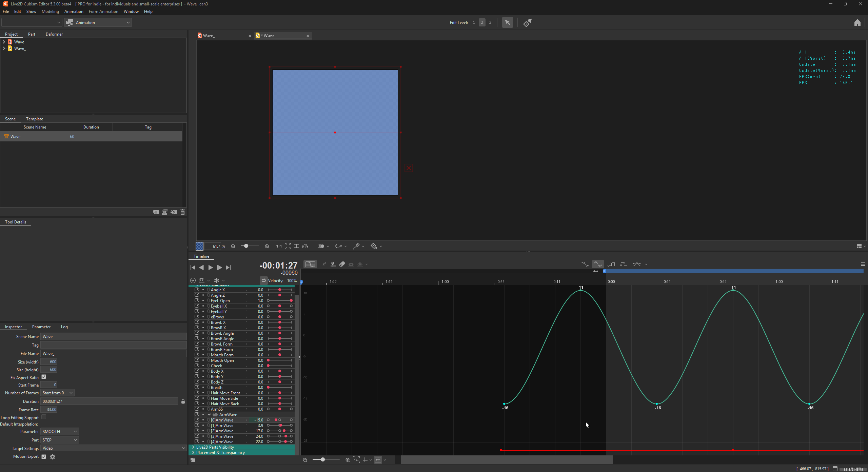Toggle the Motion Export checkbox
This screenshot has height=472, width=868.
pyautogui.click(x=44, y=457)
